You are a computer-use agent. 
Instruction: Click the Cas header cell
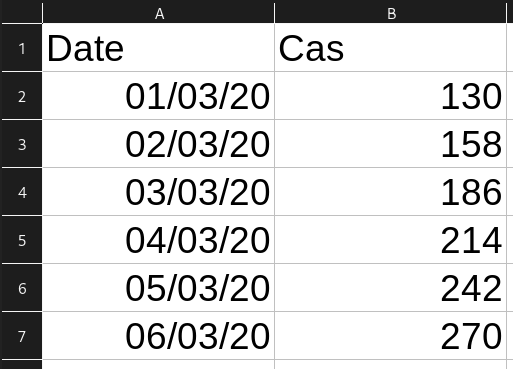tap(391, 48)
